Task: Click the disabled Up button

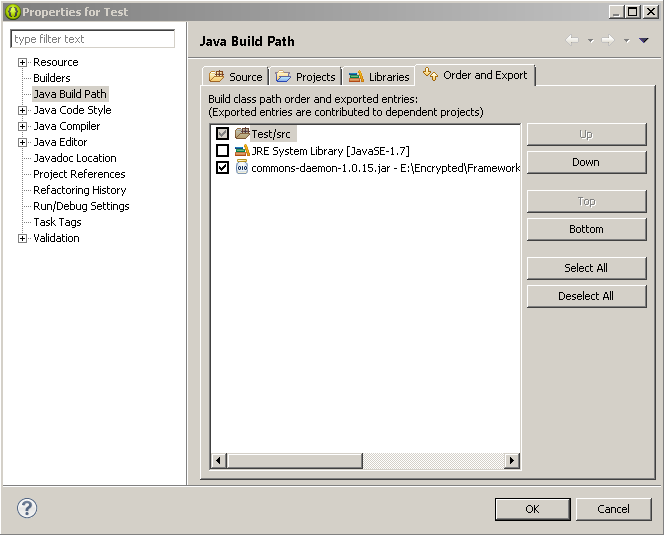Action: coord(587,134)
